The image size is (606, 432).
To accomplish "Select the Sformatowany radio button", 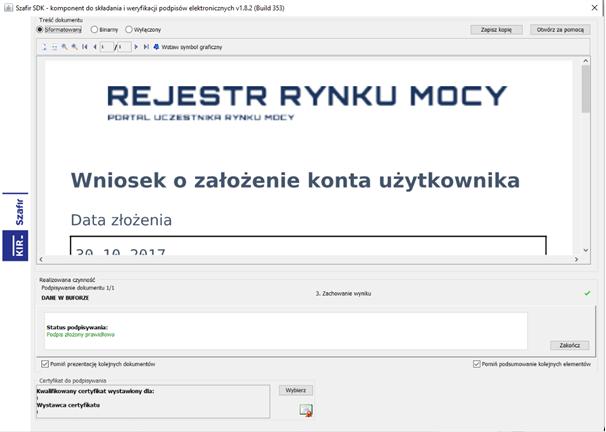I will (x=39, y=30).
